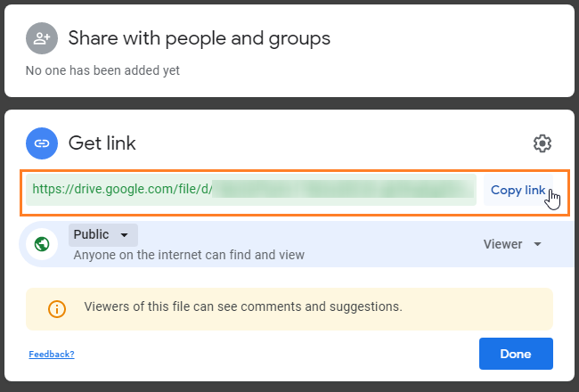Viewport: 579px width, 392px height.
Task: Click the add-person share icon
Action: click(41, 38)
